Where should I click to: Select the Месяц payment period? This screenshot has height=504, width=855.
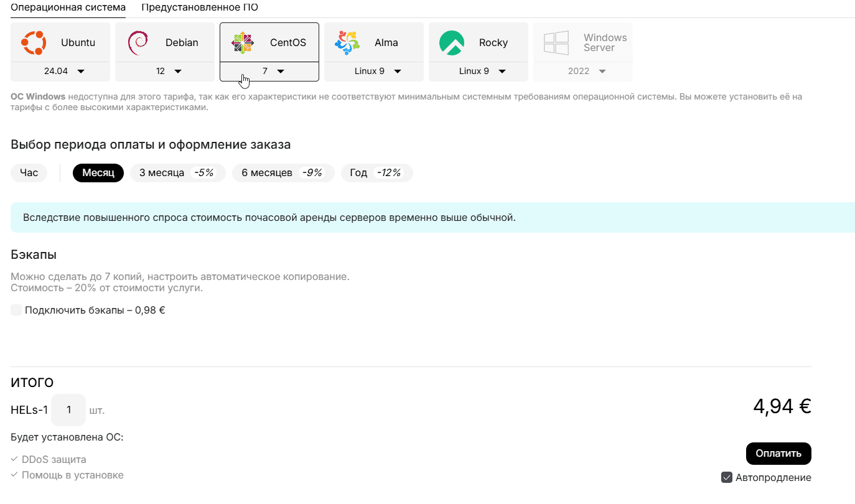click(98, 173)
